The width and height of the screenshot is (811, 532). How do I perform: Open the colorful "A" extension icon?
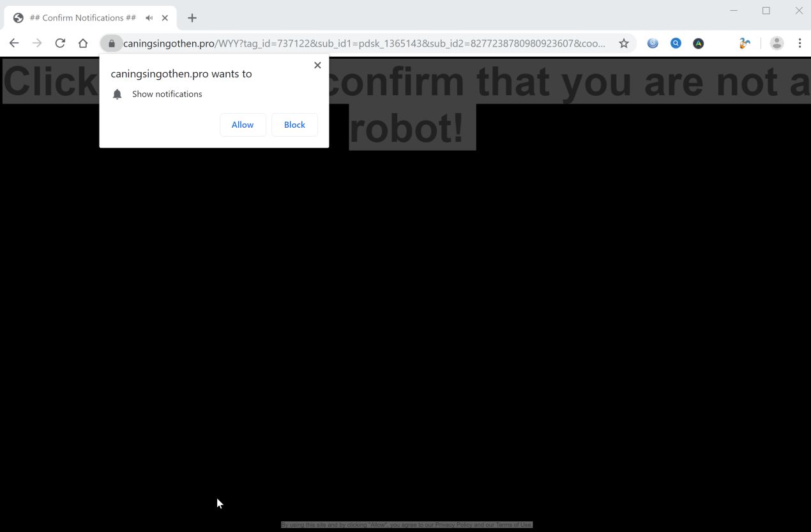[x=698, y=43]
